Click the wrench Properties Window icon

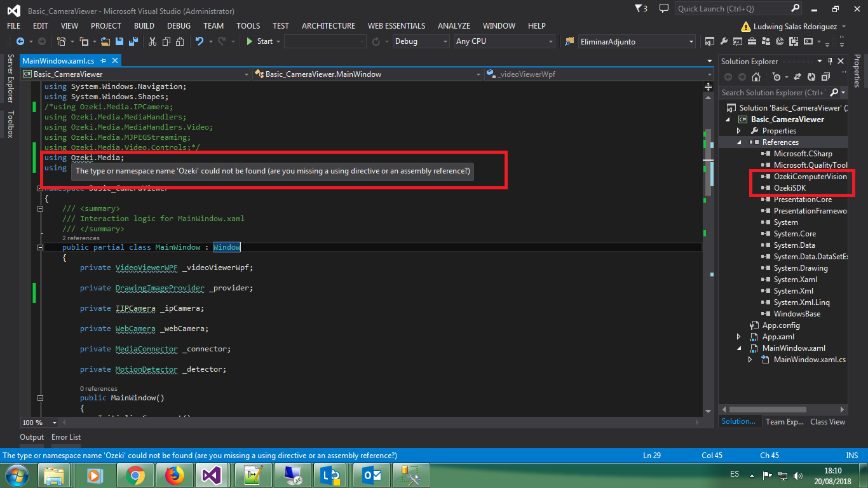(724, 41)
